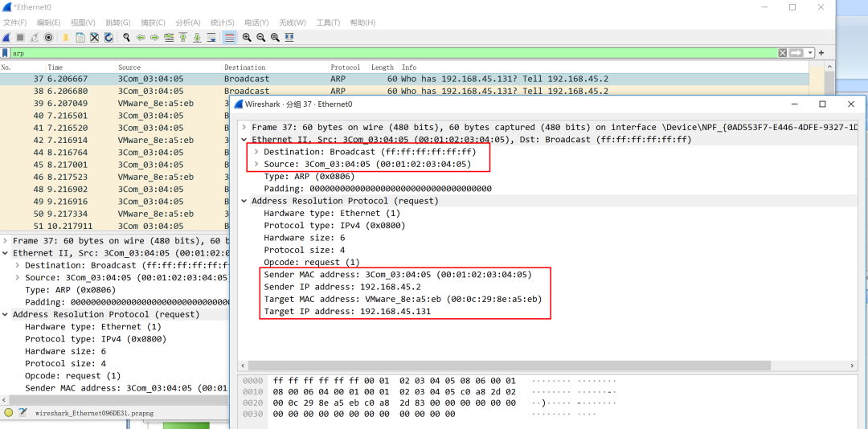The image size is (868, 429).
Task: Jump to the first packet
Action: 182,37
